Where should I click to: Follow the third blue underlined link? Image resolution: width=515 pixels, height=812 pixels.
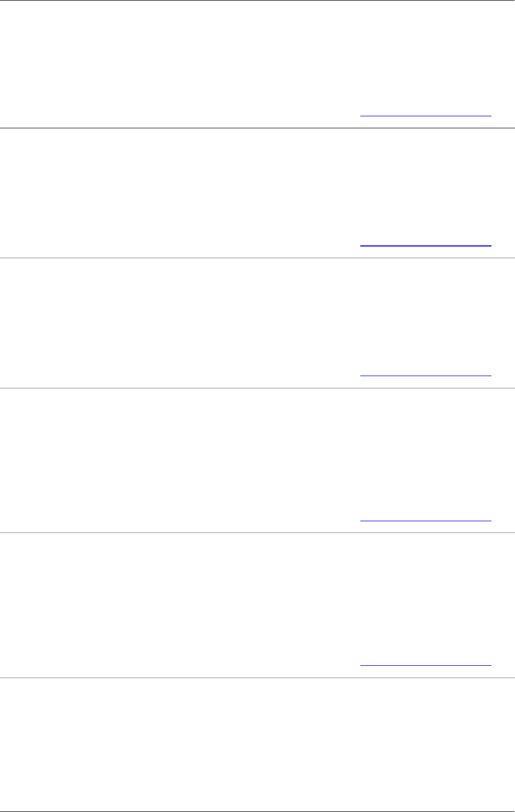click(x=425, y=376)
